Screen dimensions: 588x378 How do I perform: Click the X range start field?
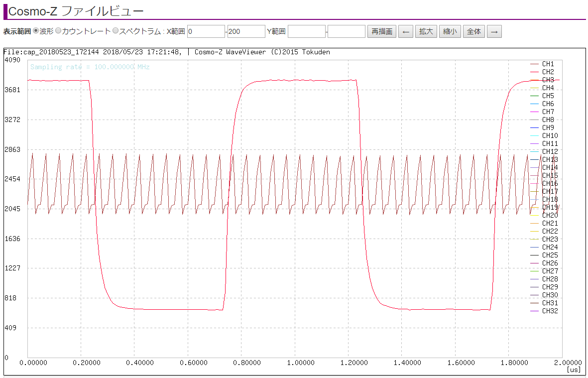coord(206,31)
